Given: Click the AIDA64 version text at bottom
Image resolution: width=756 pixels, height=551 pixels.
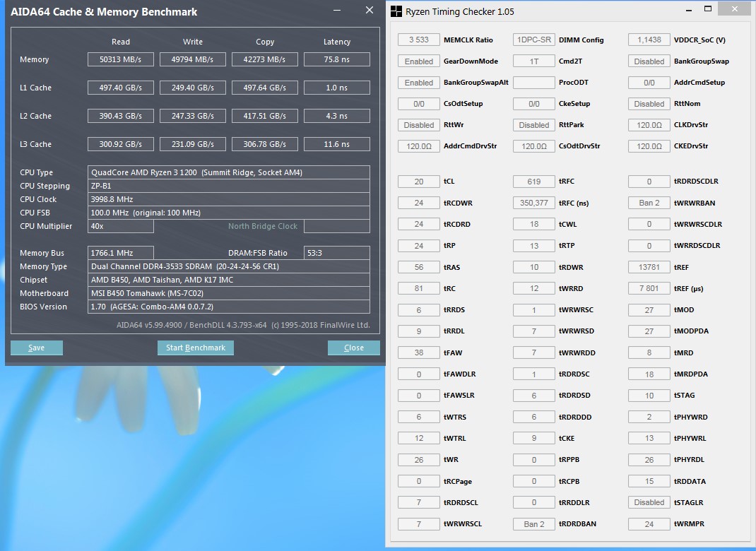Looking at the screenshot, I should (243, 325).
